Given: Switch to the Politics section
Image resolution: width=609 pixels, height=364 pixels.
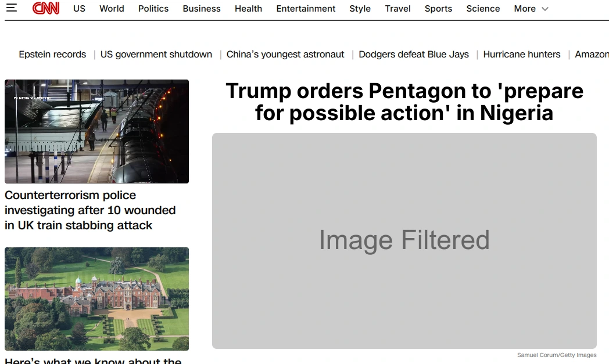Looking at the screenshot, I should click(153, 9).
